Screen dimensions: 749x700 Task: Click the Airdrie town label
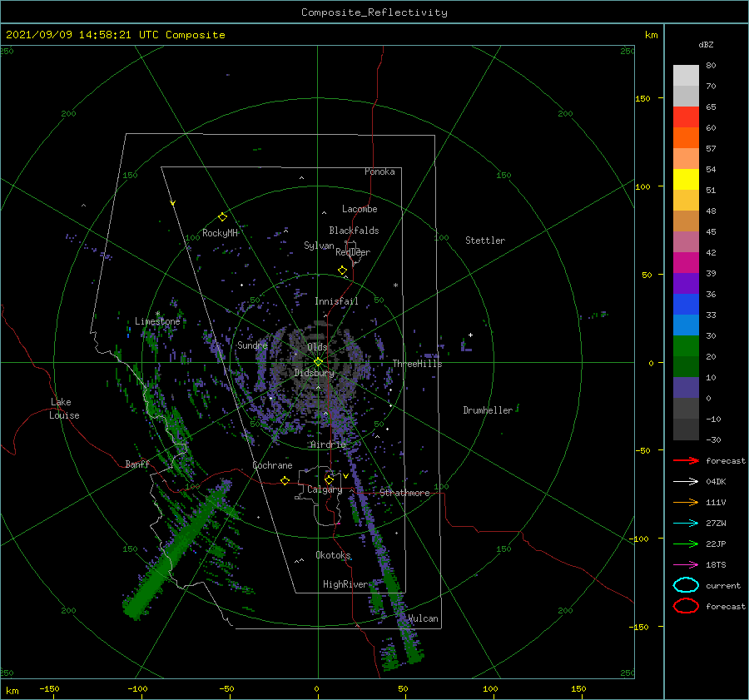coord(328,444)
